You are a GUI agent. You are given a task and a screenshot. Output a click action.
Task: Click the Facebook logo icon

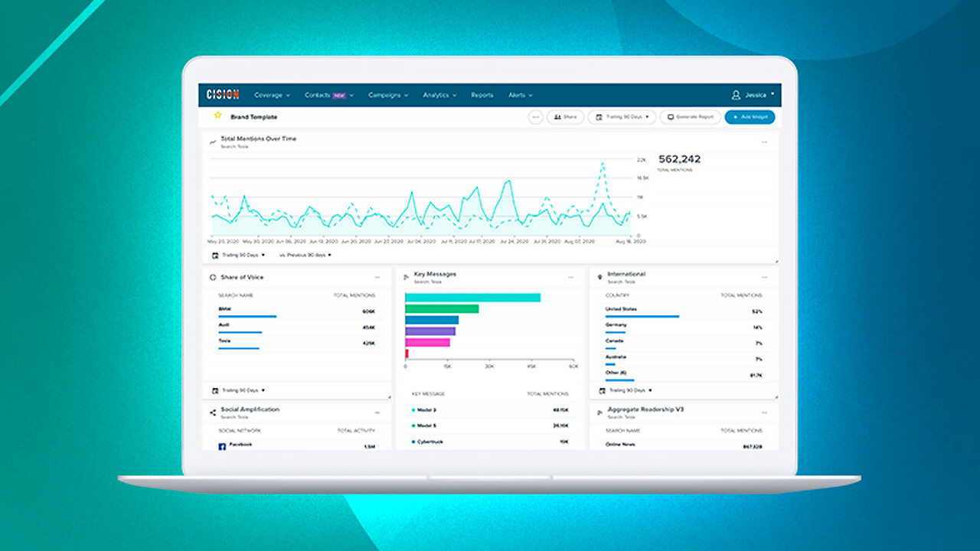[x=222, y=446]
